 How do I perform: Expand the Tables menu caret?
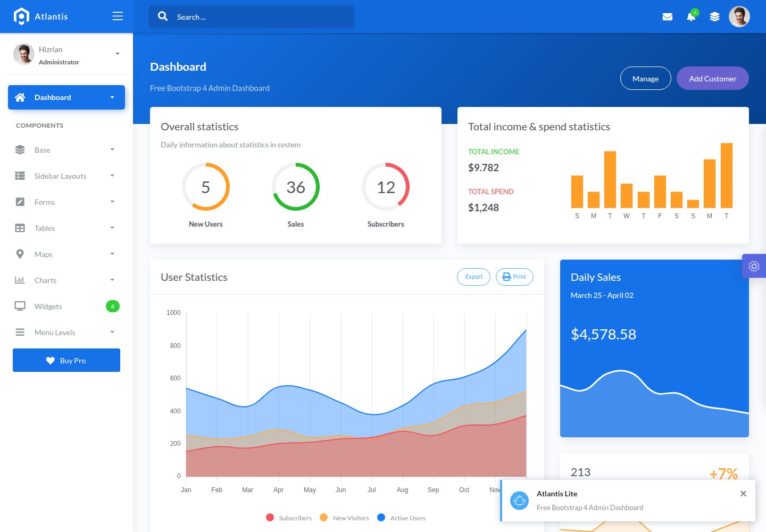click(112, 228)
